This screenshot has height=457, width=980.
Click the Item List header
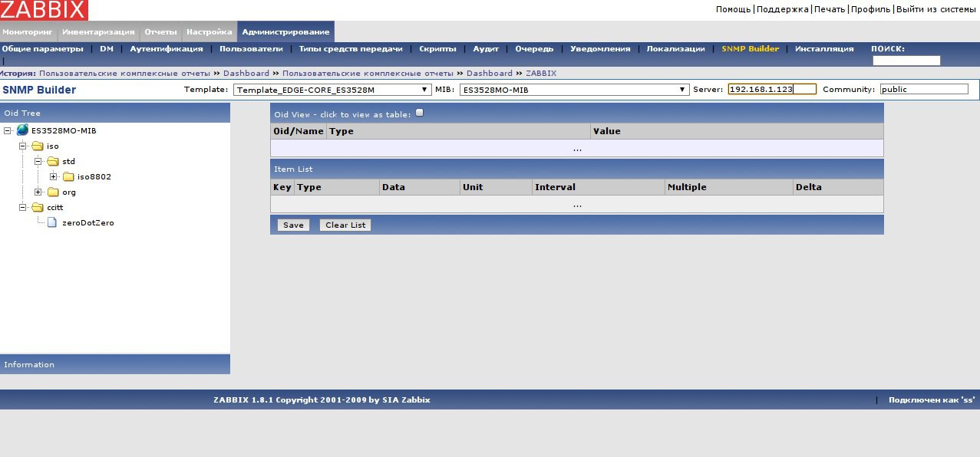(577, 169)
